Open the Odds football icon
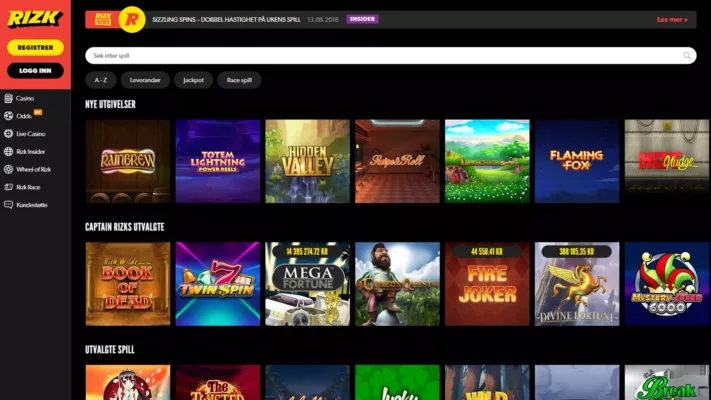The width and height of the screenshot is (711, 400). pyautogui.click(x=9, y=116)
